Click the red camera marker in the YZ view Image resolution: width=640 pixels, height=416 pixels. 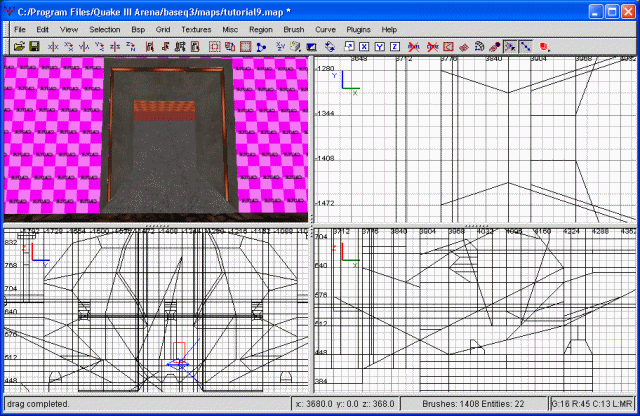click(179, 353)
